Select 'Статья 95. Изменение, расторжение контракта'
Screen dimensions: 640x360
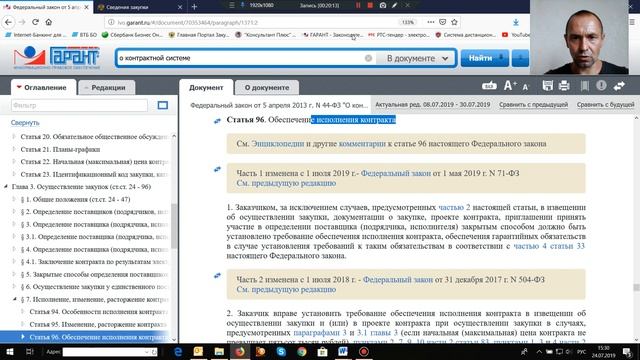coord(98,324)
